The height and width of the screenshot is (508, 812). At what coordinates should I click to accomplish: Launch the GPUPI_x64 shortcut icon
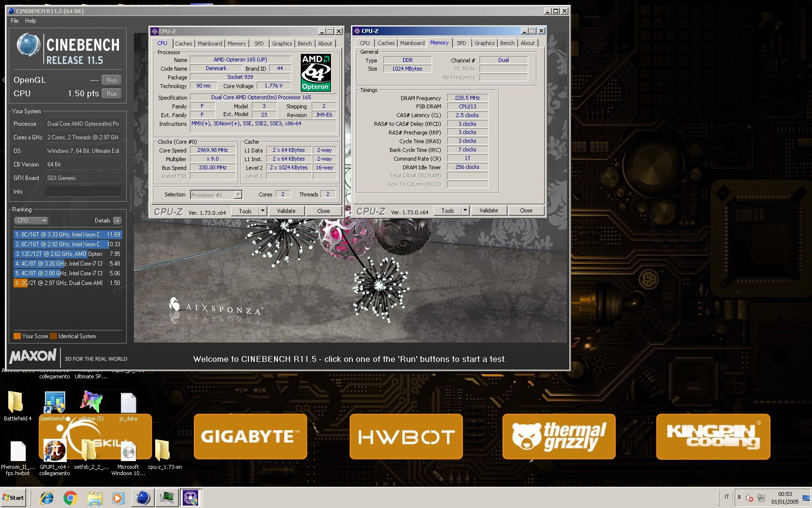tap(55, 451)
